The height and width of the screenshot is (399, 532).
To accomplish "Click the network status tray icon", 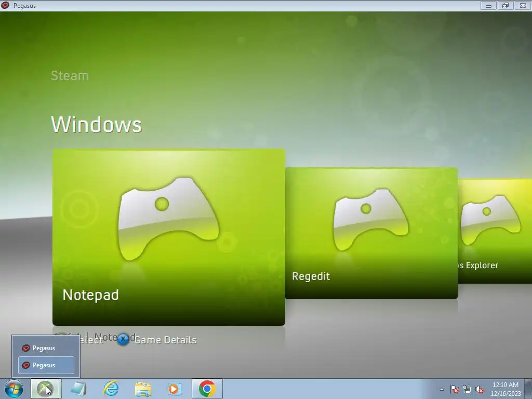I will (x=467, y=389).
